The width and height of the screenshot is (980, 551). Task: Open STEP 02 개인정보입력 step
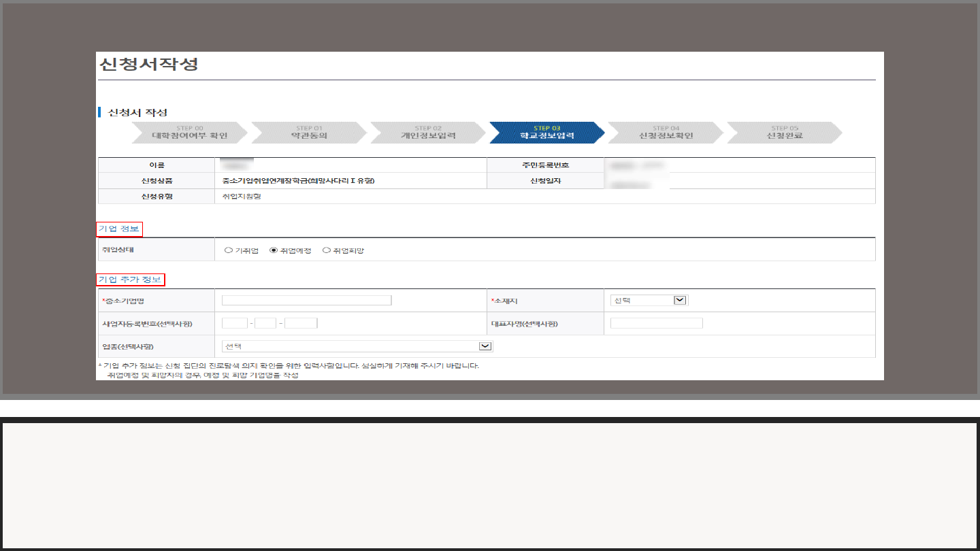tap(428, 133)
